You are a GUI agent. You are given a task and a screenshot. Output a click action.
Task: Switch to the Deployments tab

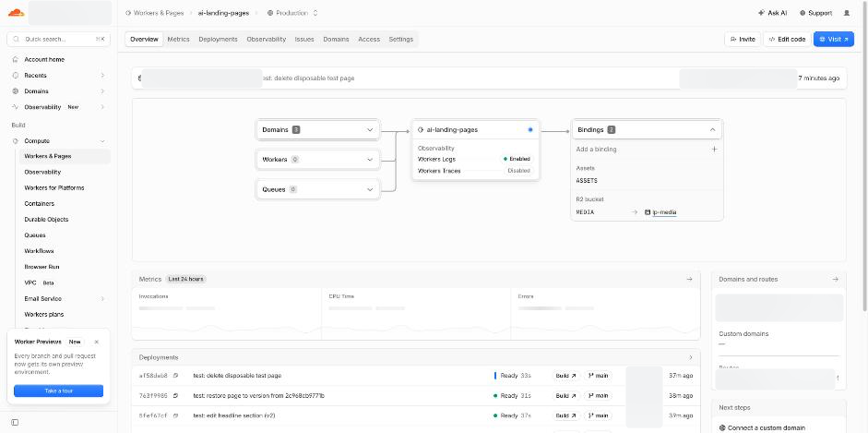coord(218,40)
